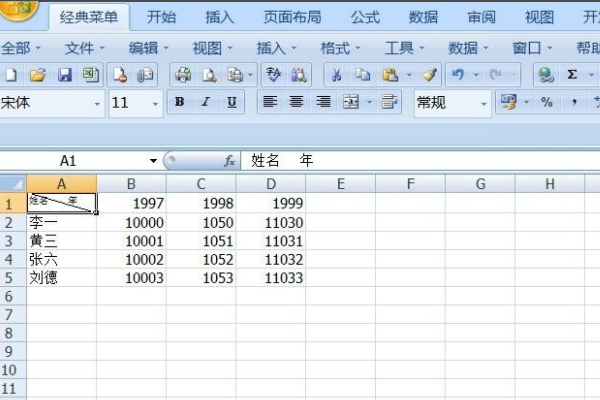Screen dimensions: 600x400
Task: Click the percent style button
Action: [547, 102]
